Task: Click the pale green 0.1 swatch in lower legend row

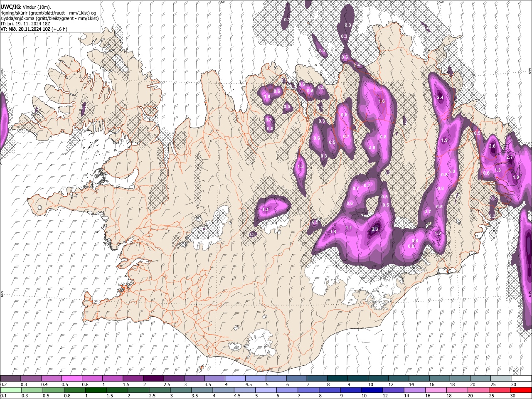Action: click(10, 390)
